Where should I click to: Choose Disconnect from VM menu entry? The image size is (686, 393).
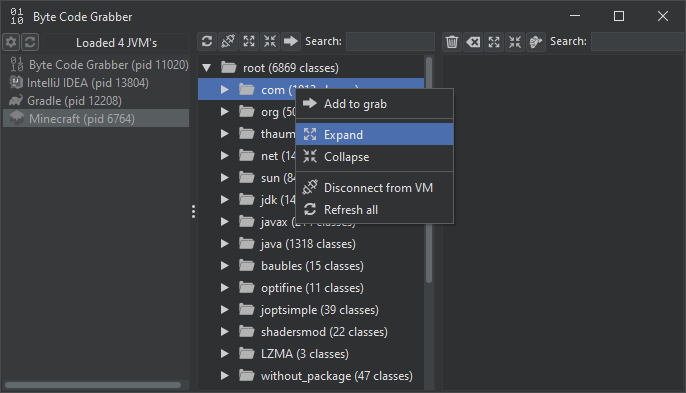click(374, 188)
